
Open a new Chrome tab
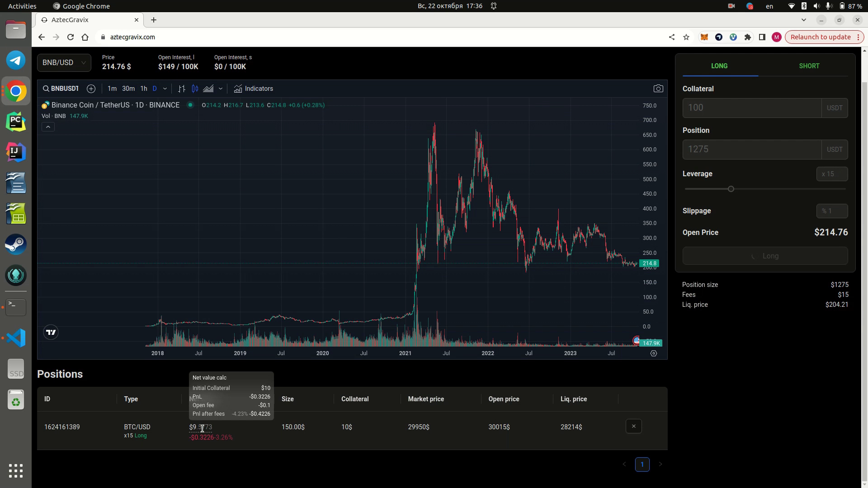[x=154, y=20]
